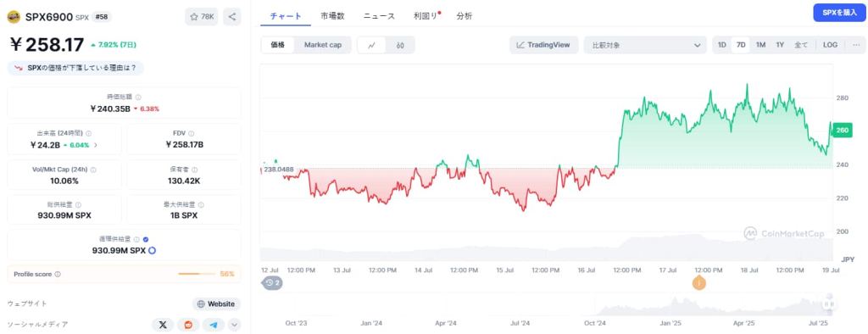868x334 pixels.
Task: Open the share icon button
Action: (x=232, y=17)
